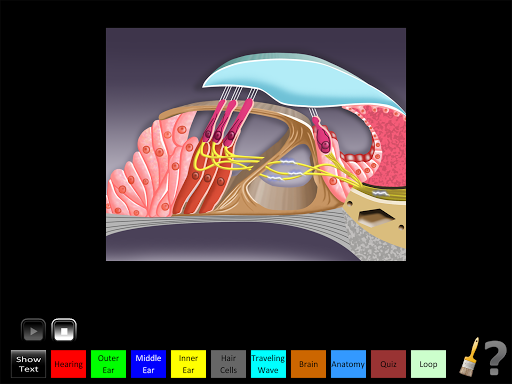Start the animation with the play button

point(33,331)
